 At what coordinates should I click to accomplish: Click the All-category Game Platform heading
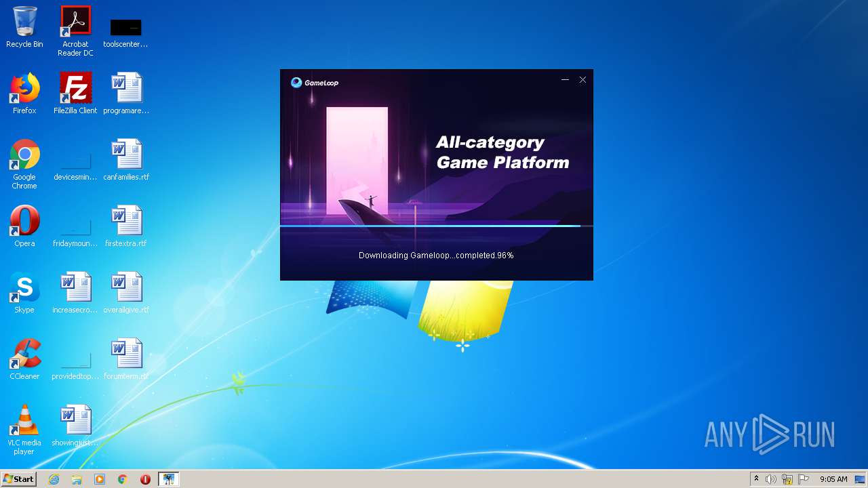pyautogui.click(x=502, y=152)
